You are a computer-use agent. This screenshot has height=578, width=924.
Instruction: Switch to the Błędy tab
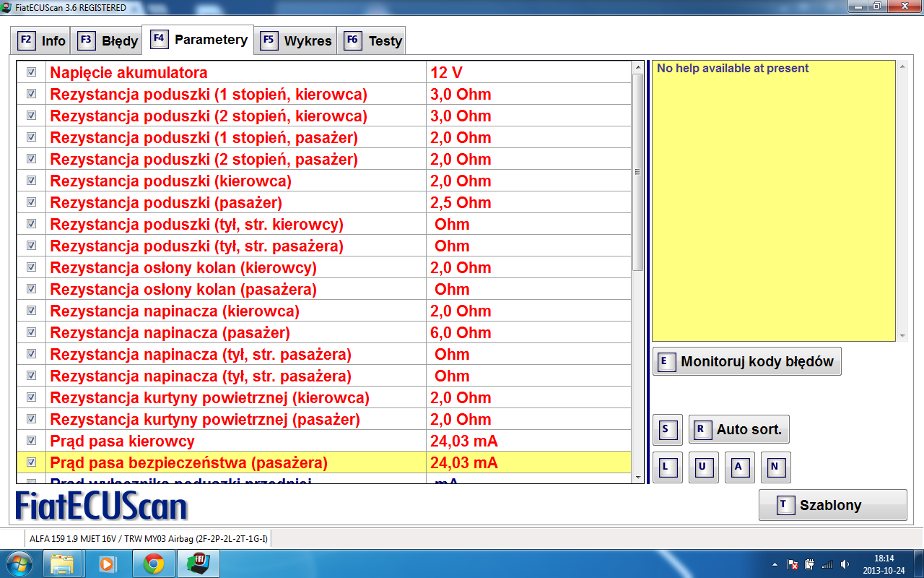[x=108, y=40]
